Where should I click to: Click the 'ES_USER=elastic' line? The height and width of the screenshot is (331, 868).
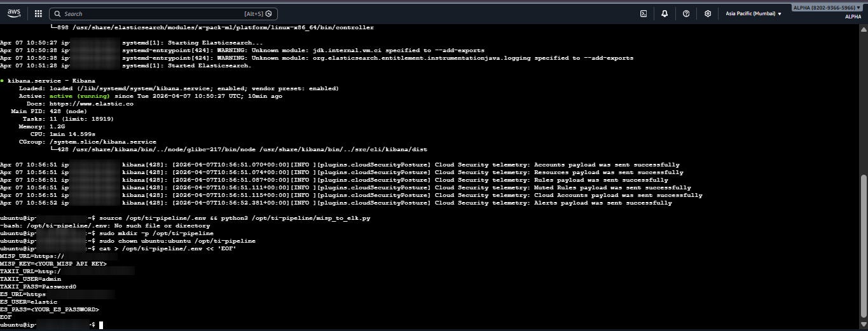29,302
